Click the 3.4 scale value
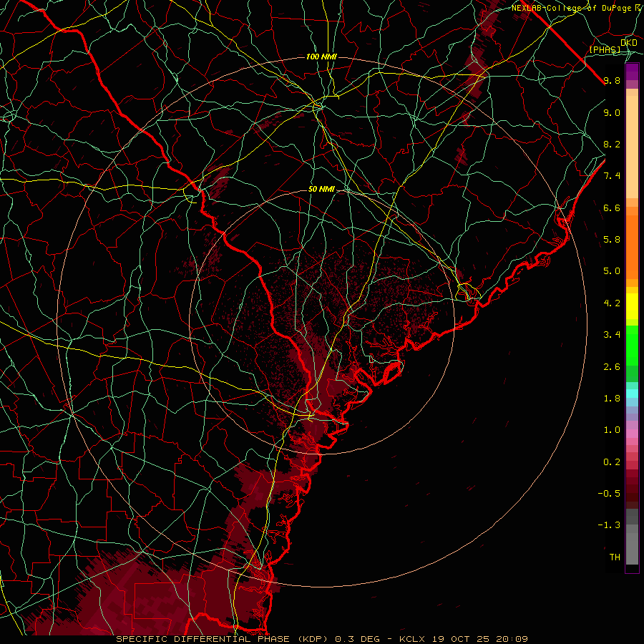Screen dimensions: 644x644 click(x=612, y=335)
